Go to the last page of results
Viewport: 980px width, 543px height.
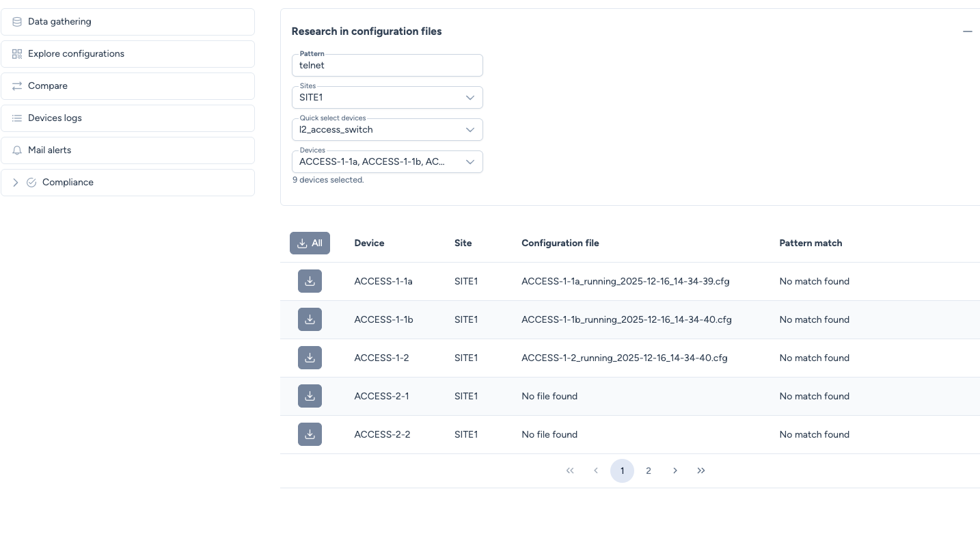click(700, 471)
